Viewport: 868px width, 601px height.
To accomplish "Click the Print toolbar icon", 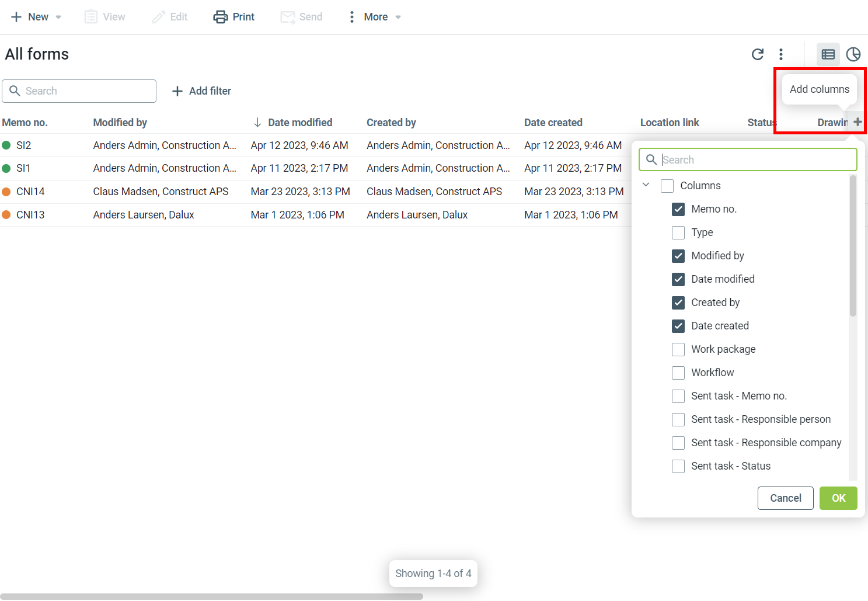I will (x=221, y=17).
